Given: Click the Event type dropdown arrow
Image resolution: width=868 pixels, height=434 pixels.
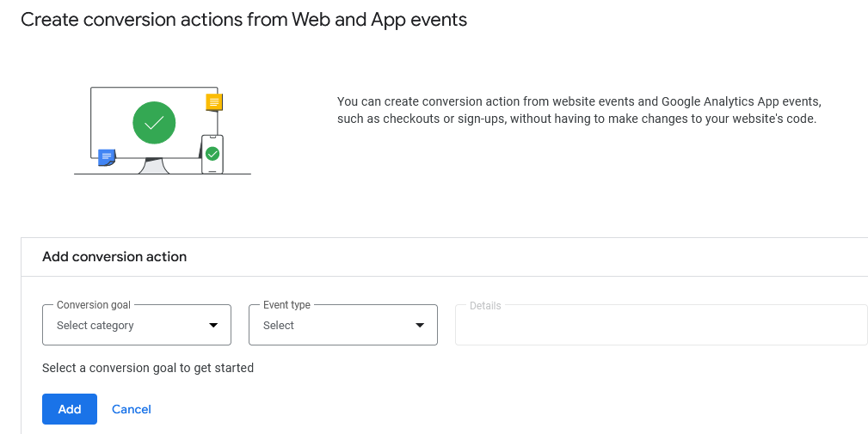Looking at the screenshot, I should click(x=420, y=325).
